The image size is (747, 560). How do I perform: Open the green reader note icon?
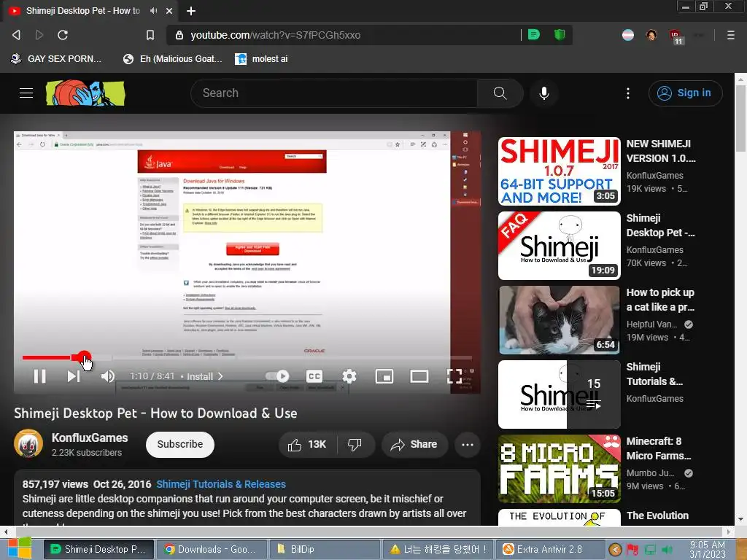click(x=534, y=34)
